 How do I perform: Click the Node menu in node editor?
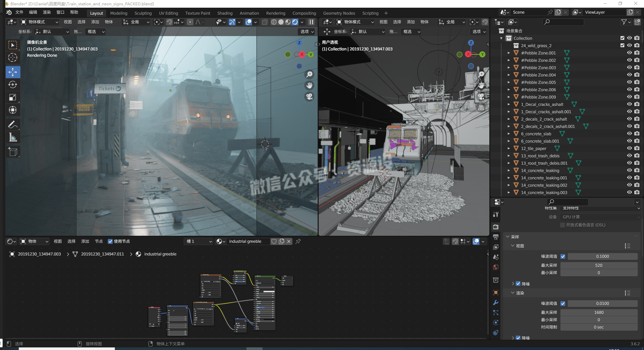(x=99, y=241)
